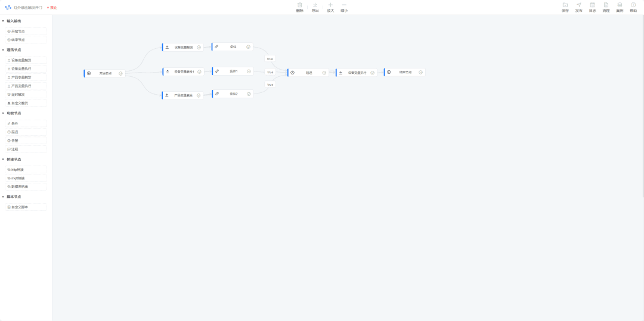This screenshot has height=321, width=644.
Task: Select 告警 in the sidebar palette
Action: tap(26, 141)
